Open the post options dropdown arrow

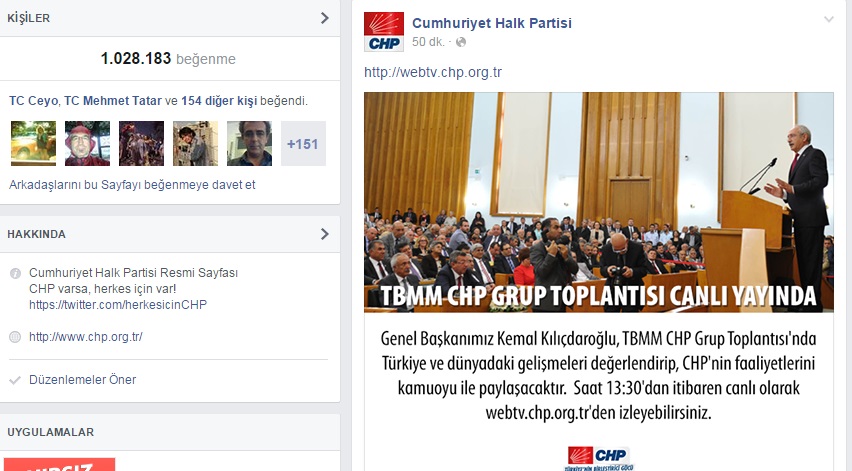829,20
